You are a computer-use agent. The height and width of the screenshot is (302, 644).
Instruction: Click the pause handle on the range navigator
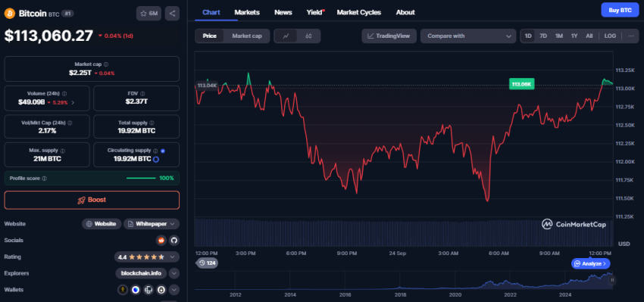[612, 280]
